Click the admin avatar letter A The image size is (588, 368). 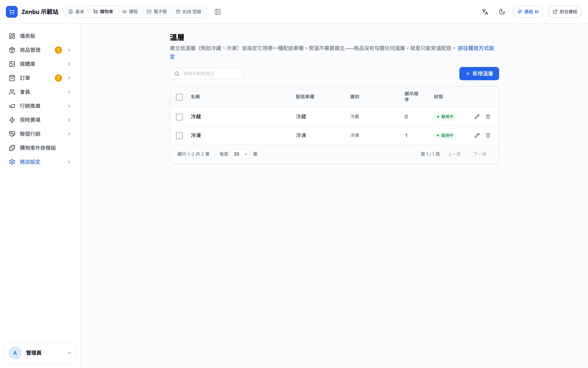click(x=15, y=353)
